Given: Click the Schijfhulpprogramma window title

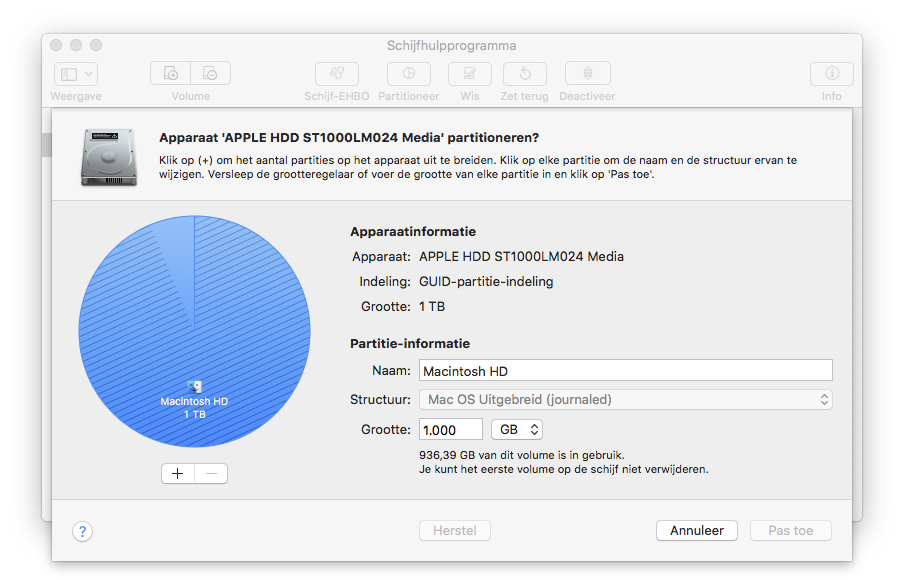Looking at the screenshot, I should click(x=451, y=46).
